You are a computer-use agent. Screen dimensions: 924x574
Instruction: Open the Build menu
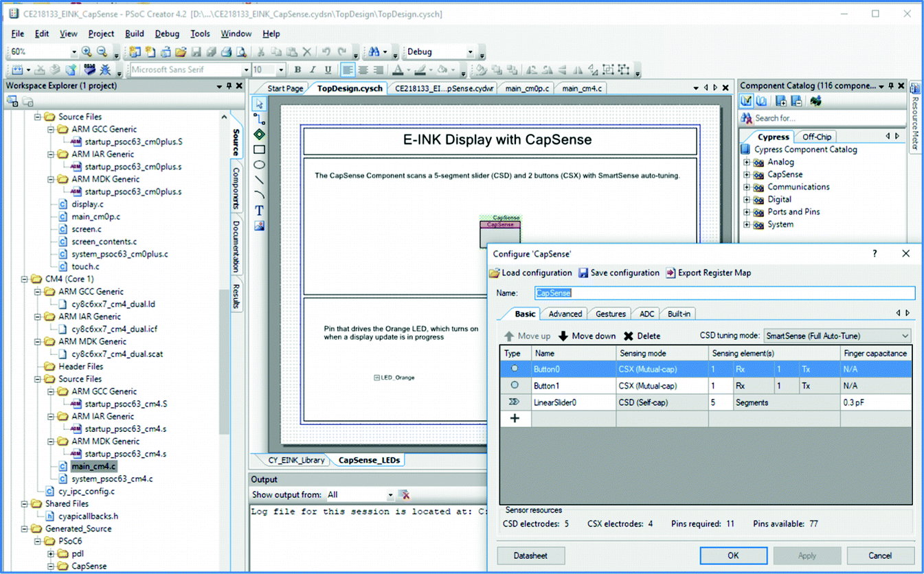135,34
